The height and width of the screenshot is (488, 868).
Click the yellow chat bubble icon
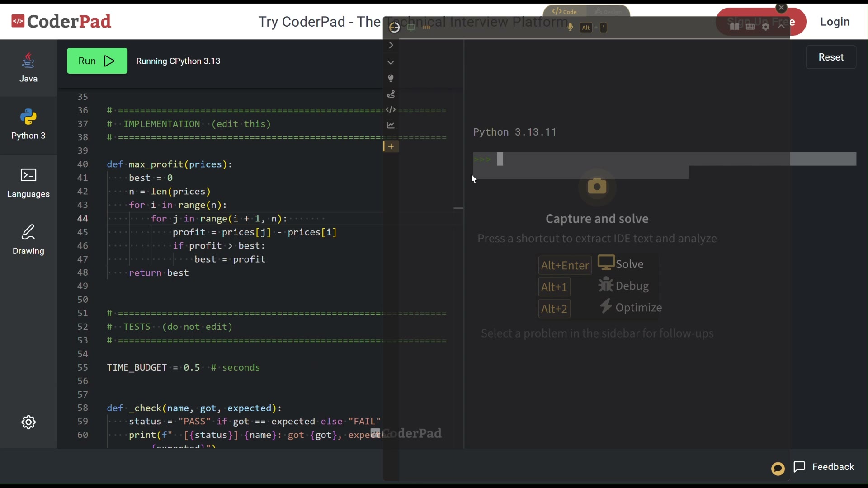(x=778, y=469)
